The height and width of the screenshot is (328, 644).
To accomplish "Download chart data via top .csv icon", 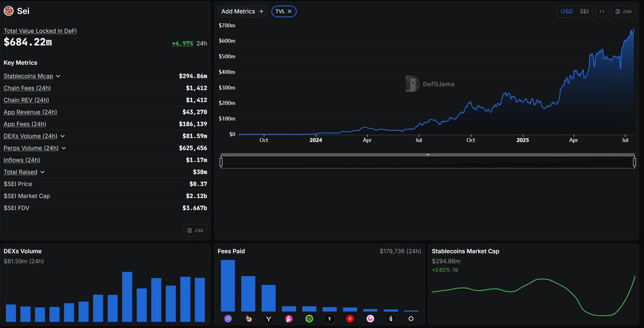I will [624, 11].
